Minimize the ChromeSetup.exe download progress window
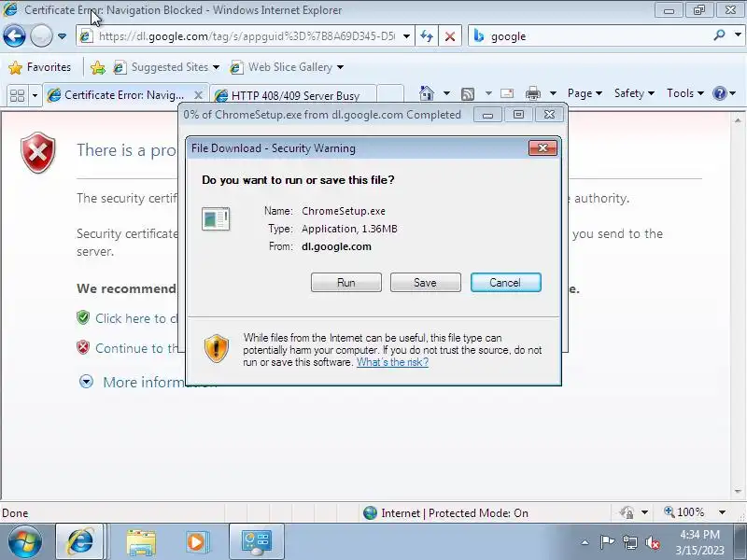The width and height of the screenshot is (747, 560). (487, 115)
